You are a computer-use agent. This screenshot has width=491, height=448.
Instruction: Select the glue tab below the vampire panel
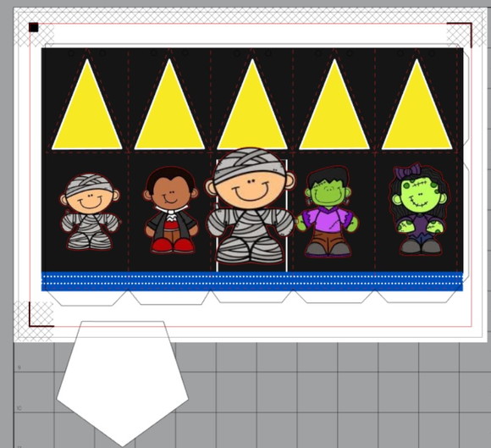pyautogui.click(x=169, y=297)
